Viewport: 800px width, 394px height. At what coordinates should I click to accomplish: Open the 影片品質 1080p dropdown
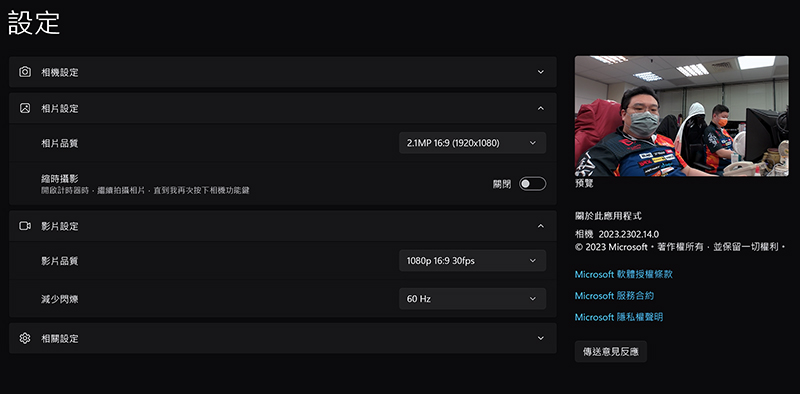472,261
